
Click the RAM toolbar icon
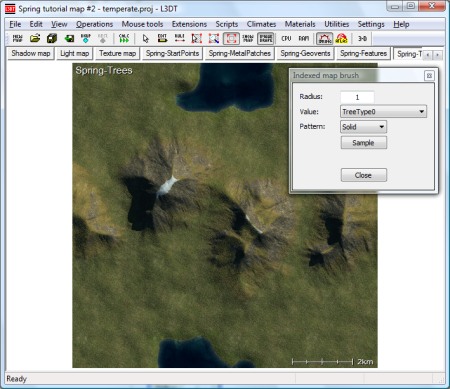(x=303, y=39)
